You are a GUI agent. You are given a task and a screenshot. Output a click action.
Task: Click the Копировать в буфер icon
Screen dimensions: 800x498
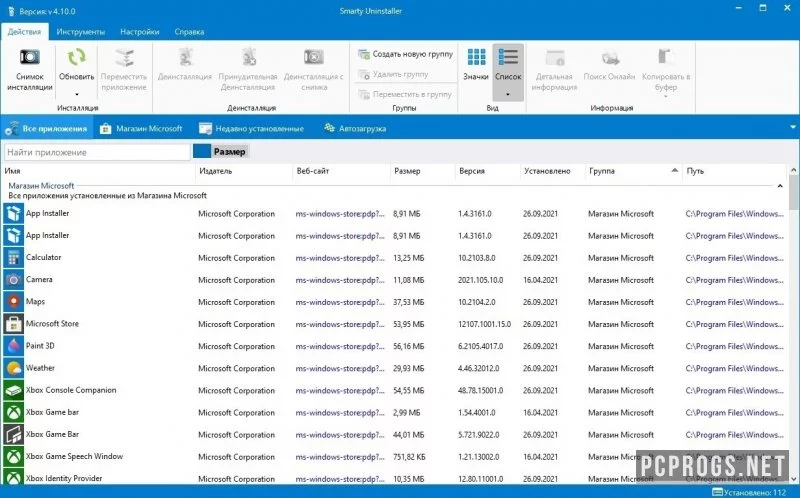(665, 57)
